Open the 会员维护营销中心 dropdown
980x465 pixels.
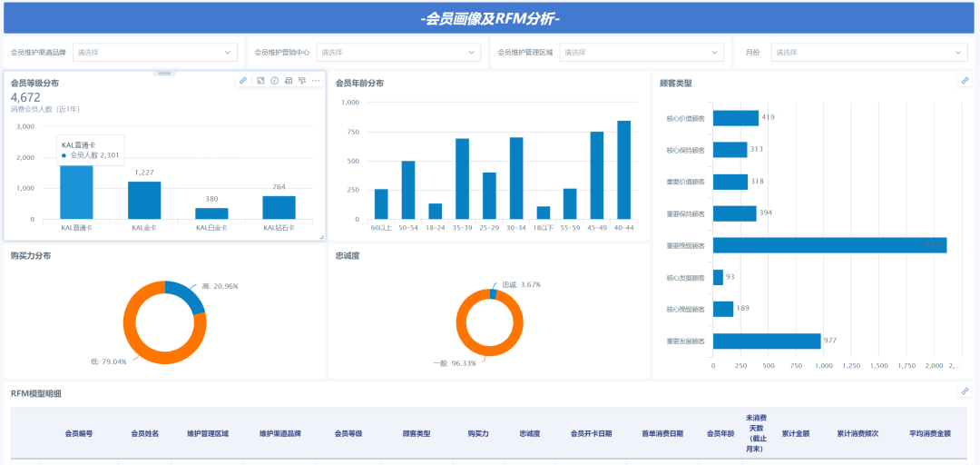pos(398,53)
